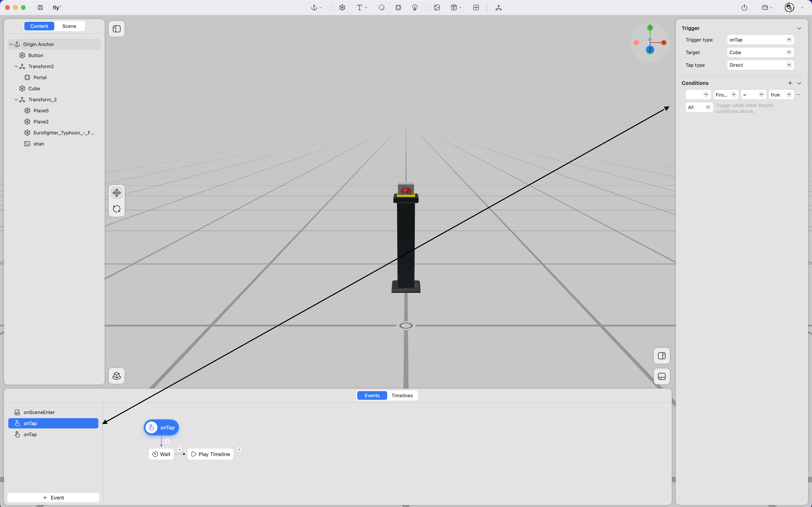
Task: Click the image insert toolbar icon
Action: tap(437, 7)
